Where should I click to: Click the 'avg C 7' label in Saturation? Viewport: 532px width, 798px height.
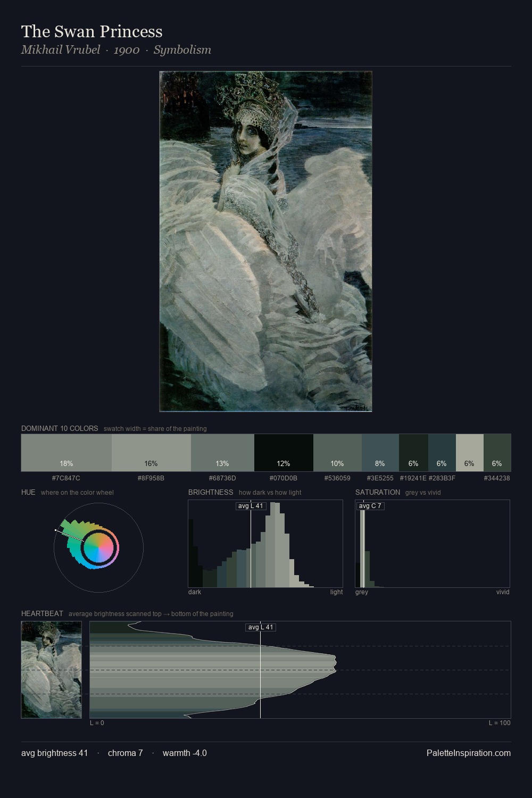[x=370, y=506]
